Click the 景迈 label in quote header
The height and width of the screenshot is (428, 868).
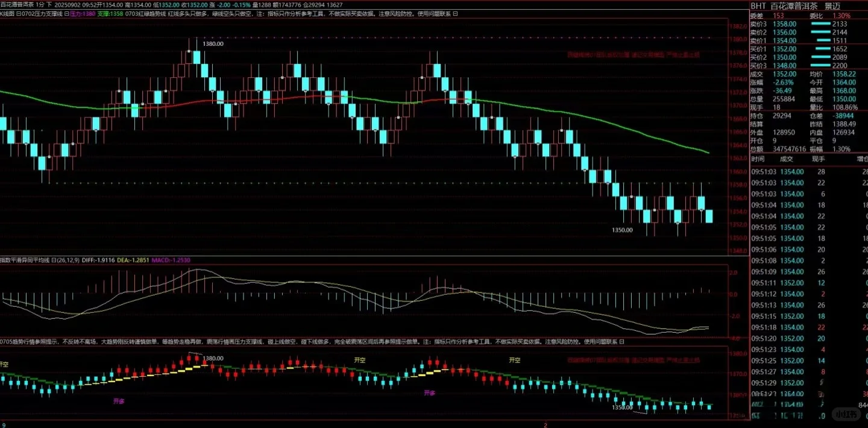(x=833, y=5)
